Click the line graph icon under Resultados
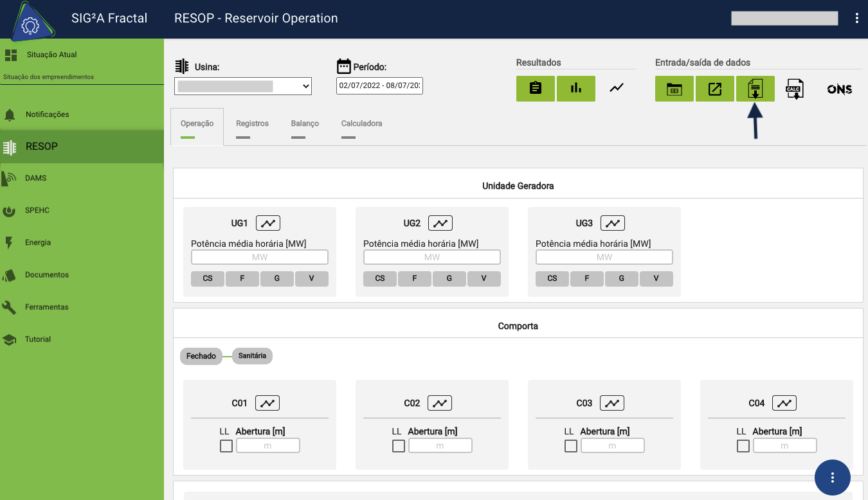The image size is (868, 500). tap(617, 88)
